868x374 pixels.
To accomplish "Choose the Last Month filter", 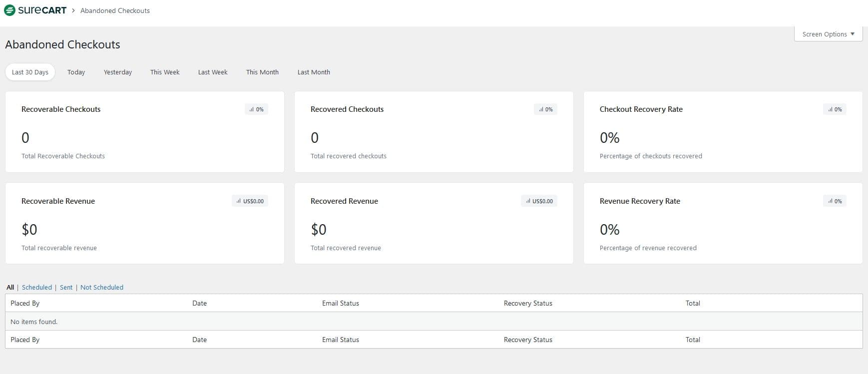I will pos(314,72).
